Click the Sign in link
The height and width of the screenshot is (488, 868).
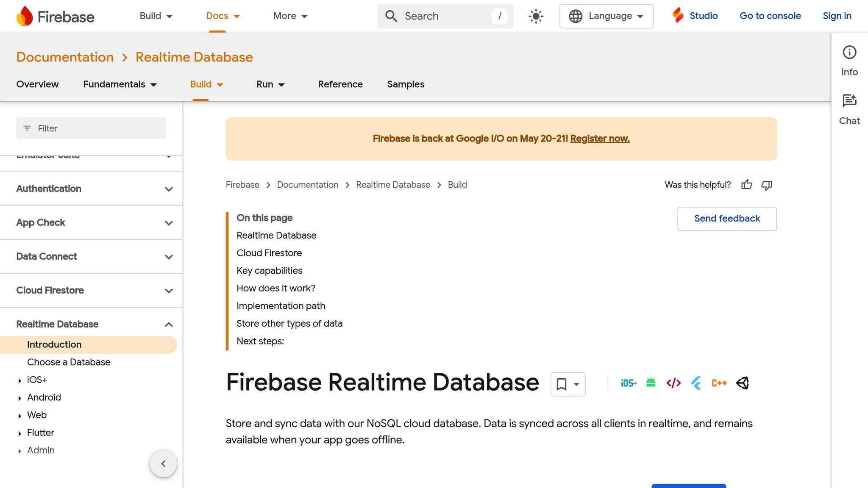[837, 16]
